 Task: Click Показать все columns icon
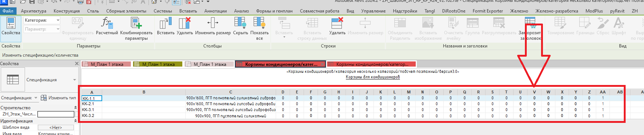(x=260, y=23)
